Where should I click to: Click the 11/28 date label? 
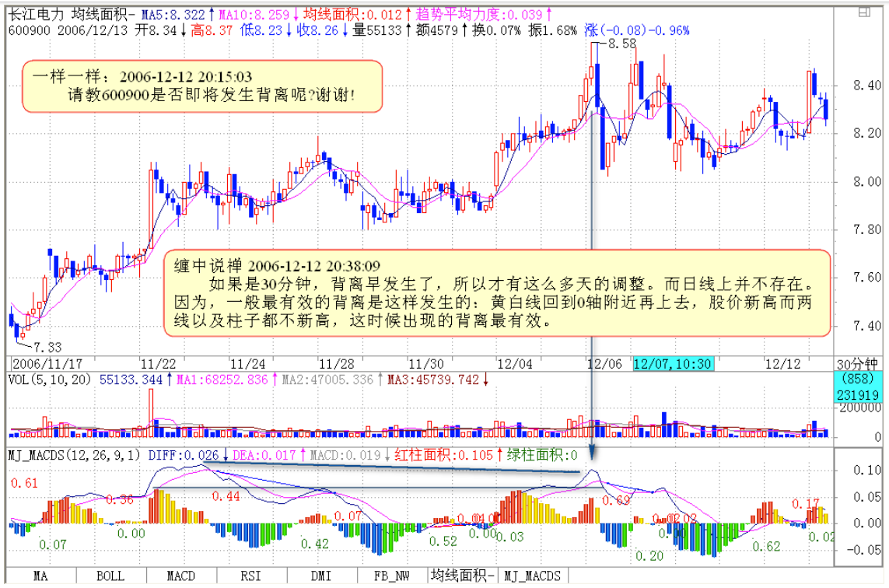pyautogui.click(x=336, y=363)
